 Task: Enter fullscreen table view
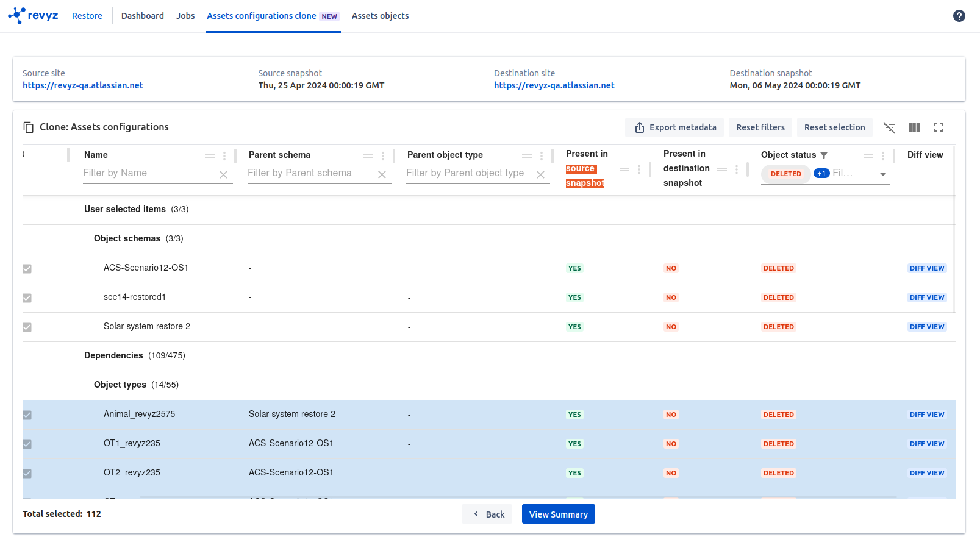939,127
